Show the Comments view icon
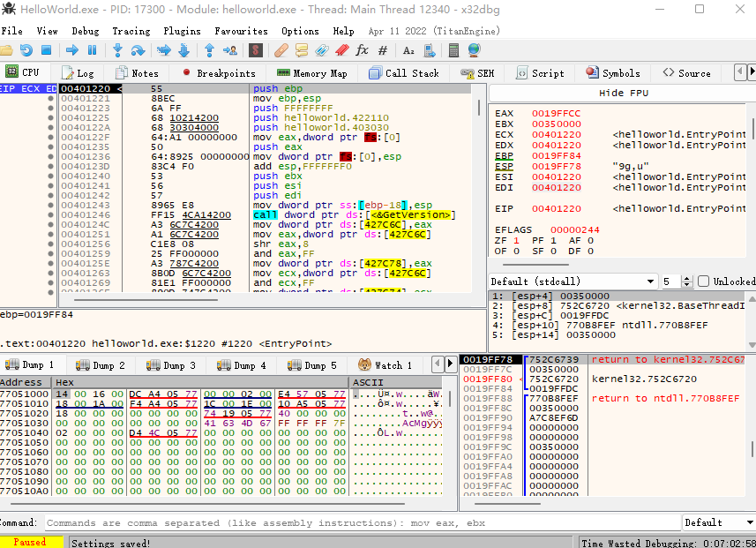 coord(302,50)
